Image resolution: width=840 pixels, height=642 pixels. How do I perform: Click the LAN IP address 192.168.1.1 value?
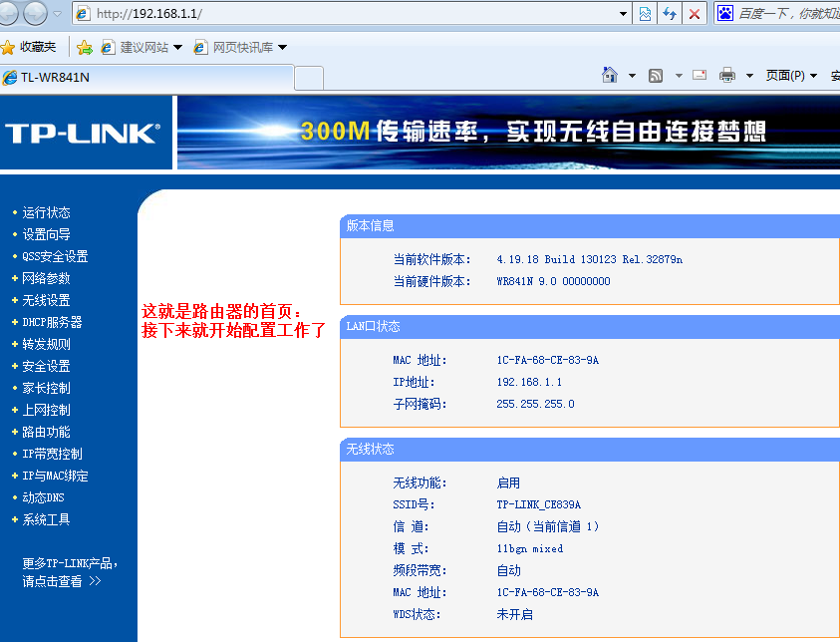529,383
